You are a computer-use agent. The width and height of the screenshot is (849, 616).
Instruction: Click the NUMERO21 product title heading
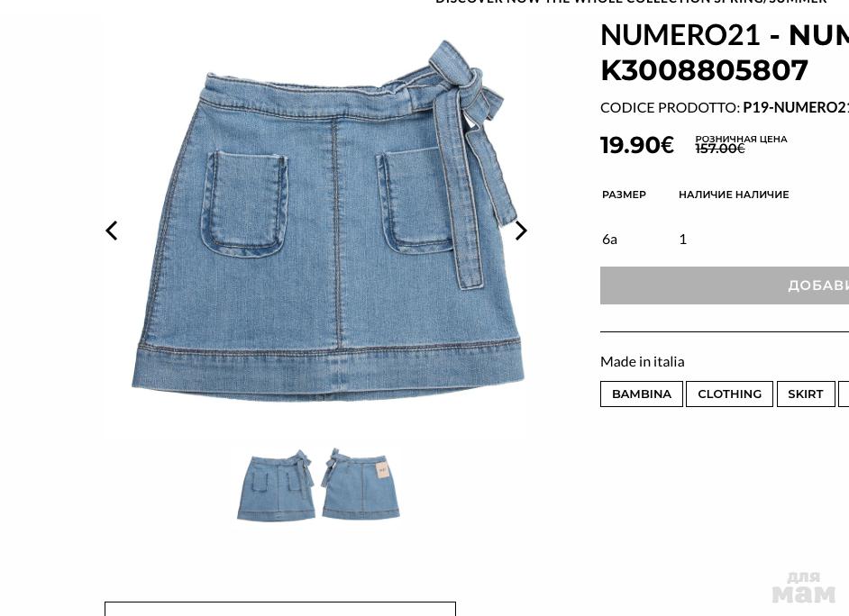tap(725, 53)
